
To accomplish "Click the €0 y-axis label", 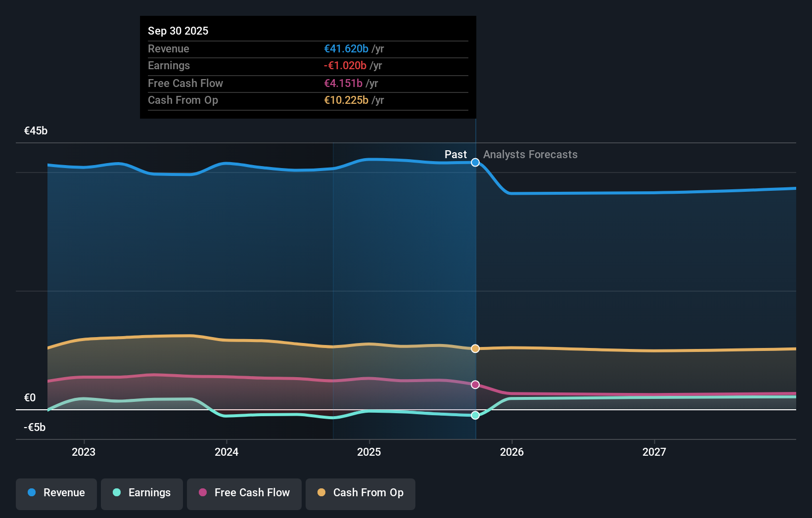I will (30, 398).
